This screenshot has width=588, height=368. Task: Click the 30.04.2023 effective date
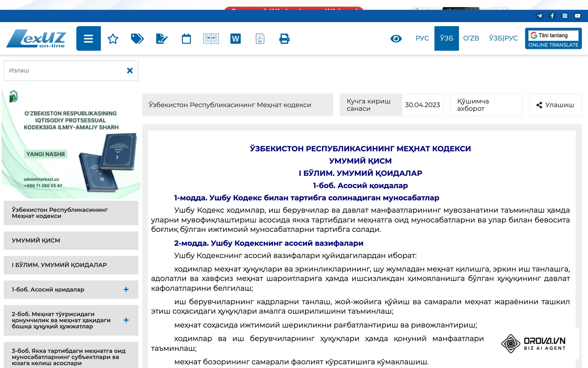(422, 105)
